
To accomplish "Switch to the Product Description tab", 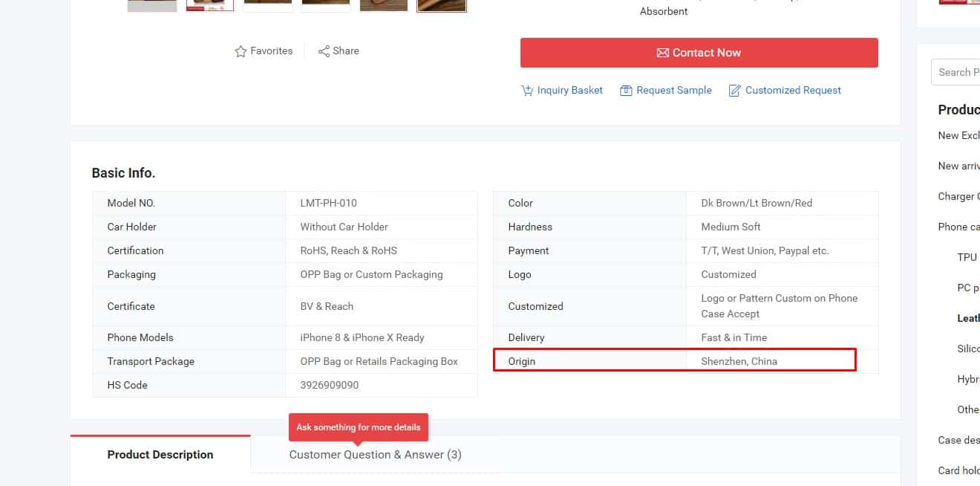I will click(x=160, y=455).
